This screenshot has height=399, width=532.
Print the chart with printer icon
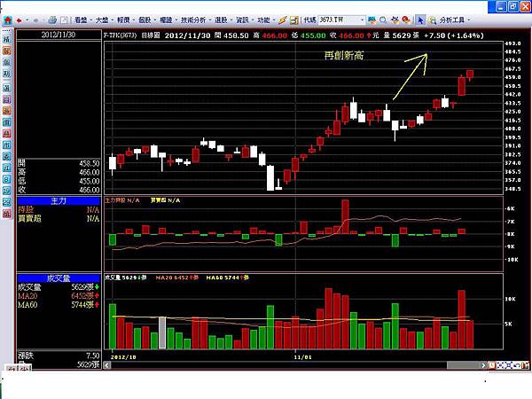click(52, 20)
